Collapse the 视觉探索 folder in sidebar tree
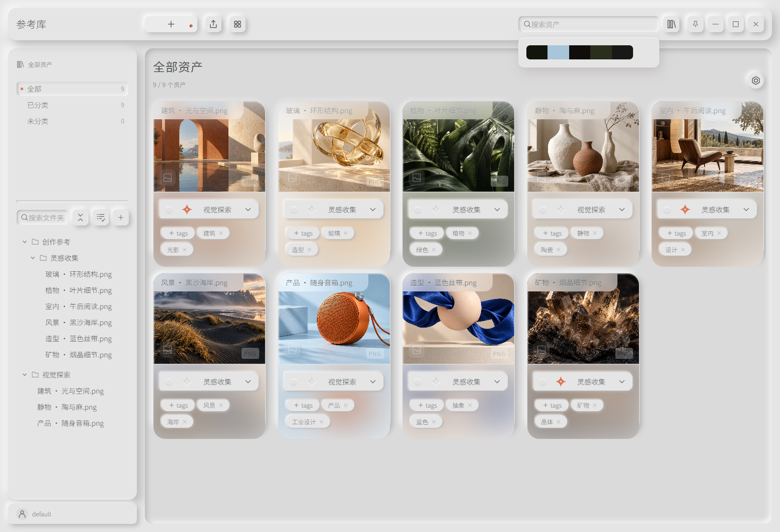 pos(25,374)
